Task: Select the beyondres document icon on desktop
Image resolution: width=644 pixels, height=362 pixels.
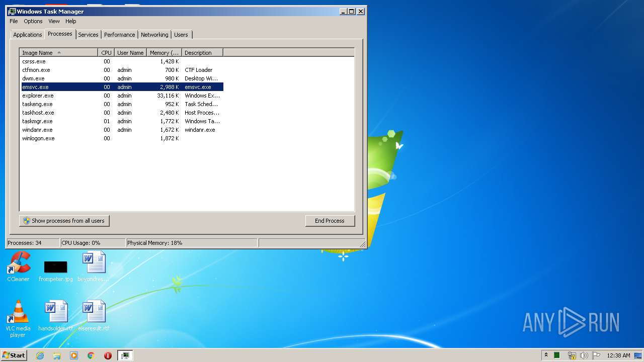Action: point(94,266)
